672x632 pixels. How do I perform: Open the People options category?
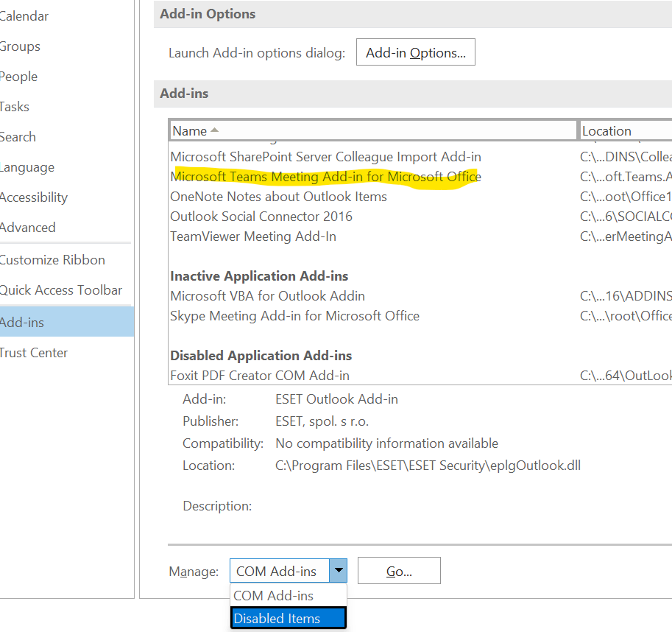[x=18, y=77]
